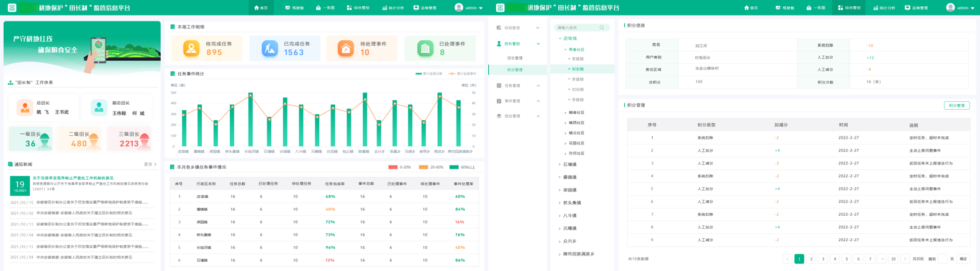Click the 任务管理 sidebar list icon
The height and width of the screenshot is (271, 980).
tap(499, 86)
